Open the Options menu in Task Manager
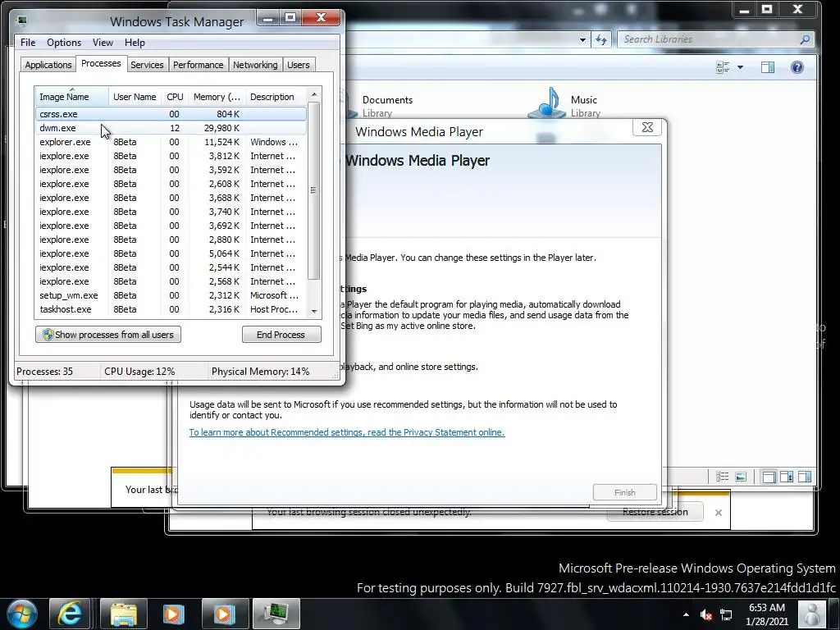The image size is (840, 630). (64, 43)
